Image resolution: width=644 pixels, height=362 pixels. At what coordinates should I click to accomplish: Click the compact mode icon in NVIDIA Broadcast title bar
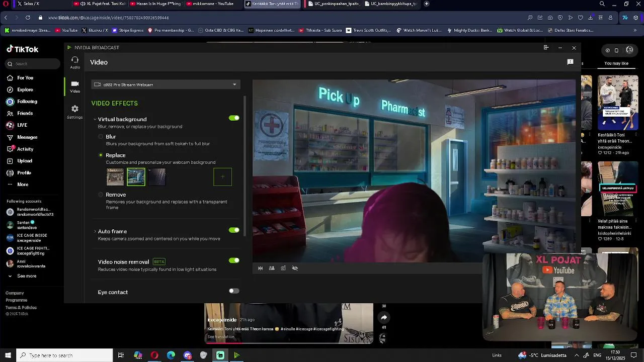[546, 47]
